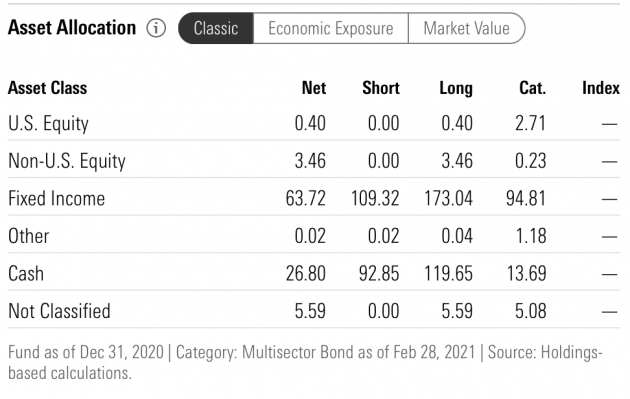Switch to the Market Value tab
630x399 pixels.
click(x=466, y=28)
